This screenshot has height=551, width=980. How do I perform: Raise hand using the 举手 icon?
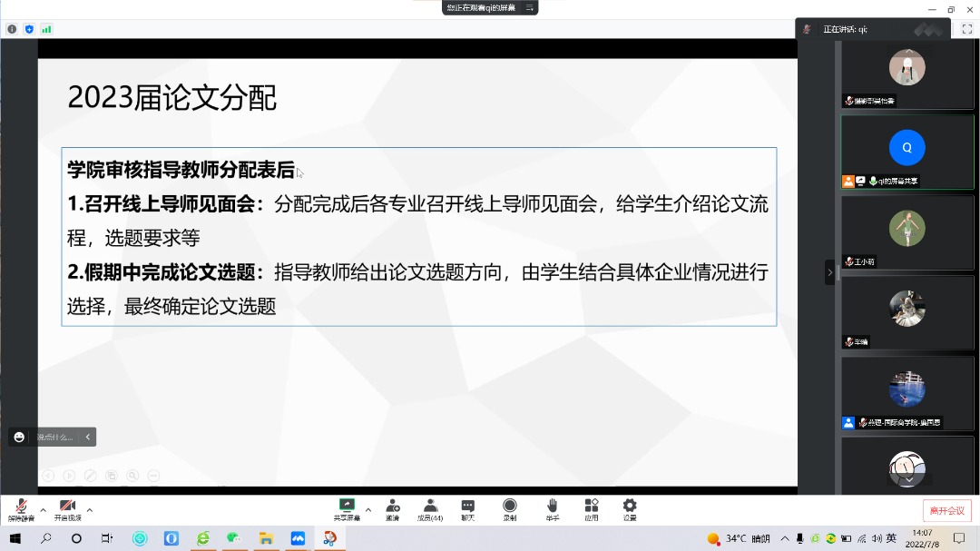pos(552,509)
